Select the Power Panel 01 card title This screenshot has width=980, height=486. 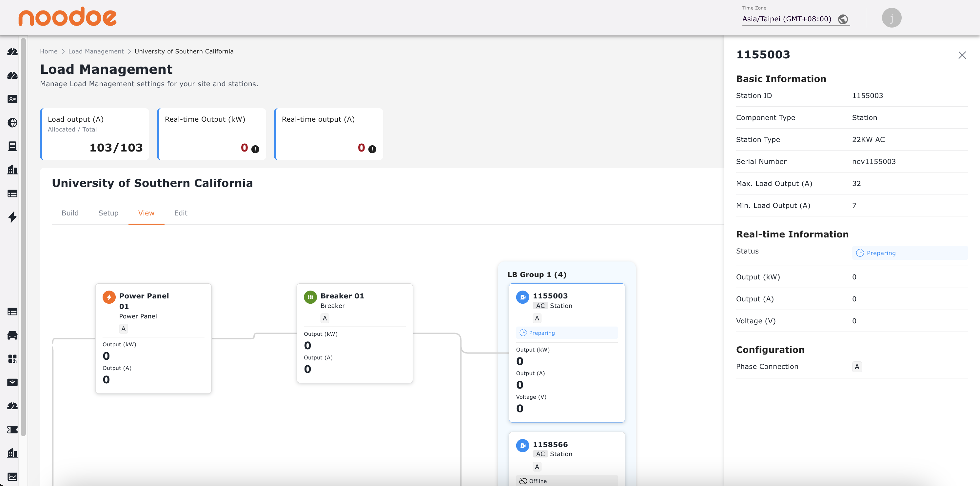[x=144, y=301]
